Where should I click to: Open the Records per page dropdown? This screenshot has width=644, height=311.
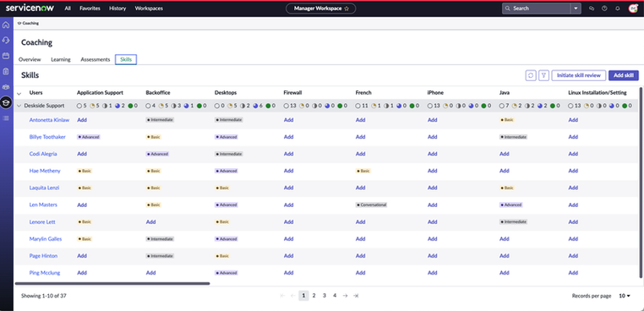pyautogui.click(x=625, y=296)
